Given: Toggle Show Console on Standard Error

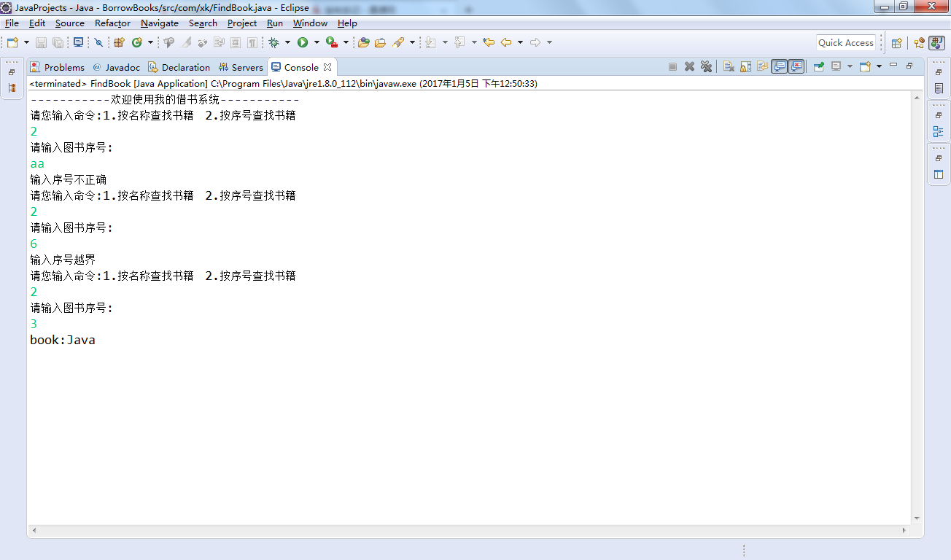Looking at the screenshot, I should (x=796, y=66).
